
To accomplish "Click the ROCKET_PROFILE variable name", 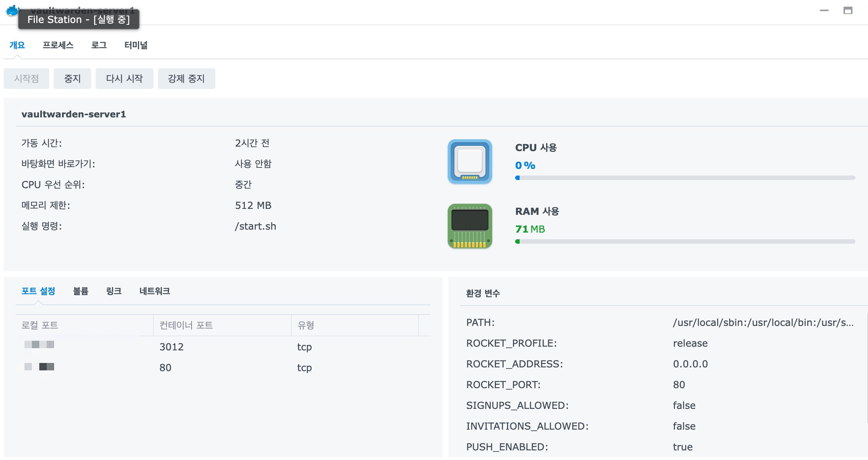I will [x=511, y=343].
